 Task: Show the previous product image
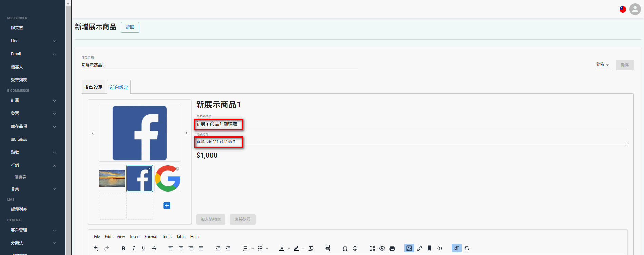(x=93, y=133)
